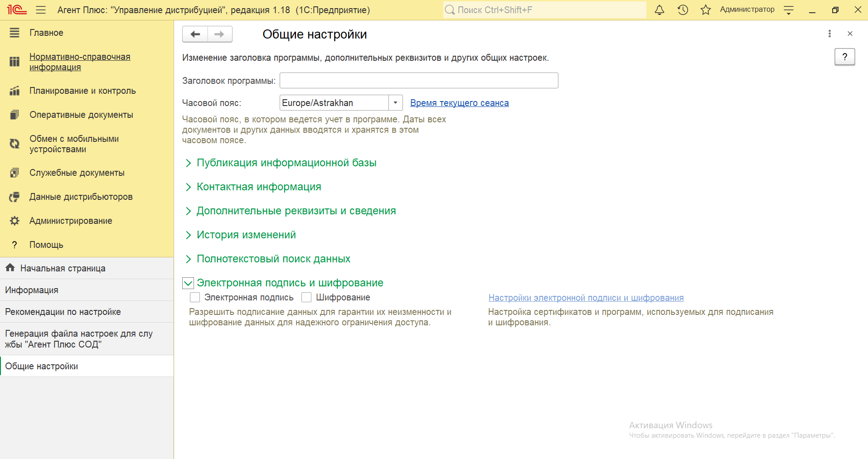Open Оперативные документы section
This screenshot has width=868, height=459.
pos(81,115)
